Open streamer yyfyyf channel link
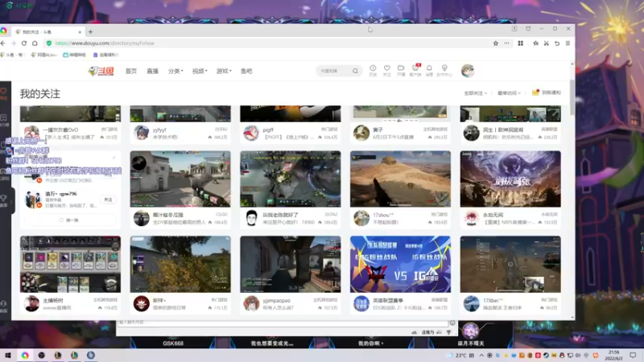Viewport: 644px width, 362px height. (159, 130)
